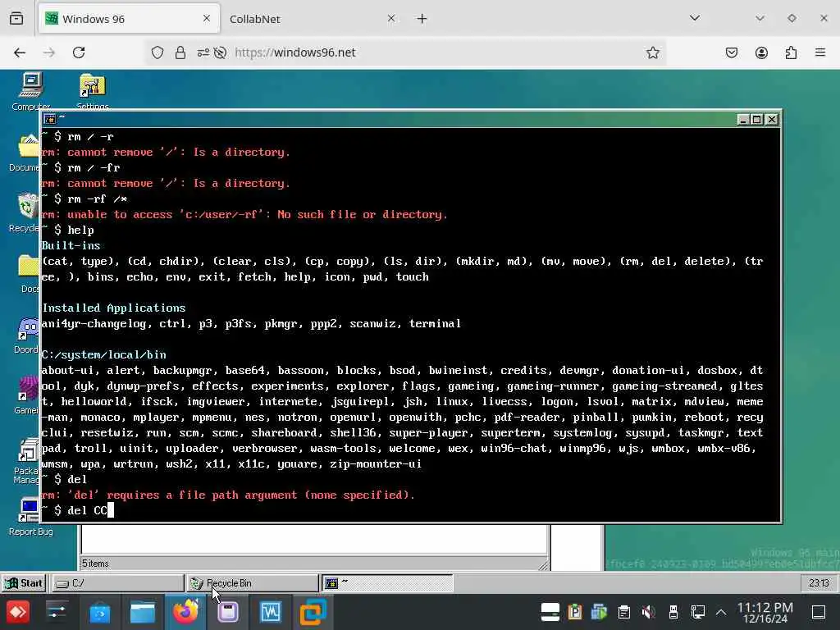Image resolution: width=840 pixels, height=630 pixels.
Task: Click the Windows 96 taskbar clock 23:13
Action: tap(819, 583)
